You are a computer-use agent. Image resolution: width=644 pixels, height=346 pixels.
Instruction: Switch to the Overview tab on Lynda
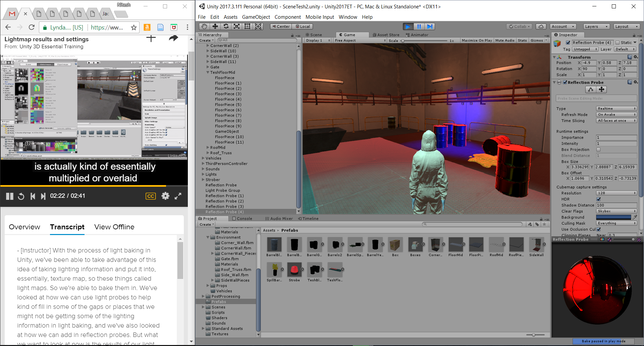pos(24,227)
